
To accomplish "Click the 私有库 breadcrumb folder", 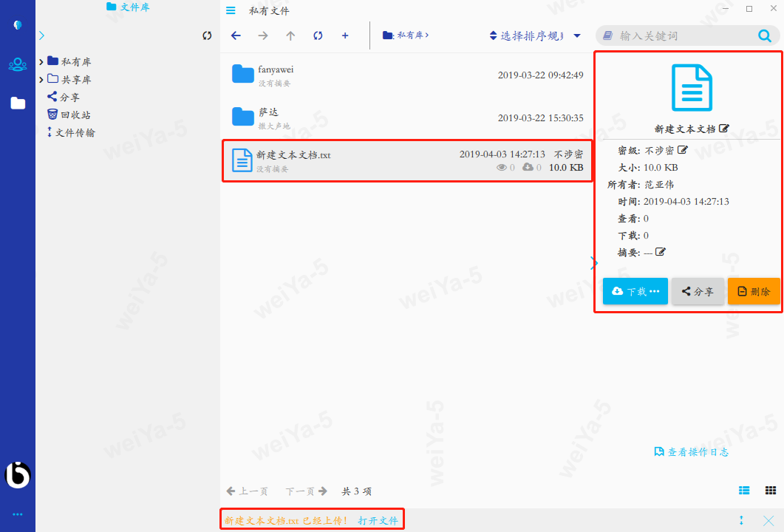I will [x=406, y=35].
